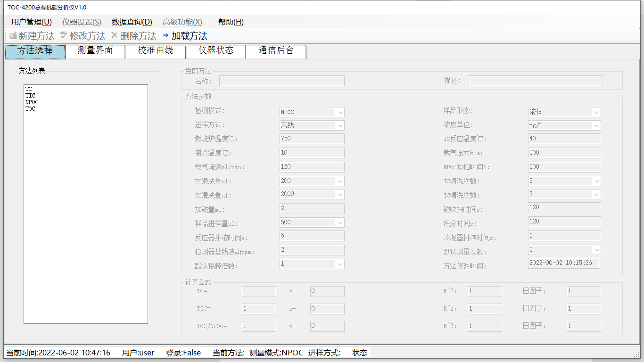Click the 状态 status bar entry
This screenshot has height=362, width=644.
pos(360,353)
